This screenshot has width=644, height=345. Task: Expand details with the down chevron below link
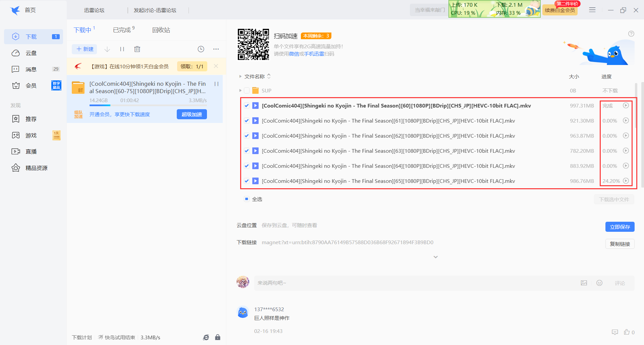pos(435,257)
